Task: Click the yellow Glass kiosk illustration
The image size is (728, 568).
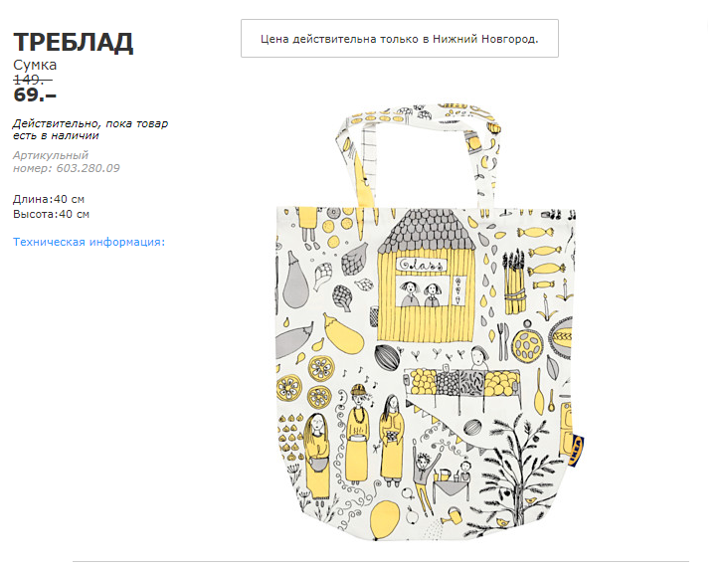Action: tap(427, 276)
